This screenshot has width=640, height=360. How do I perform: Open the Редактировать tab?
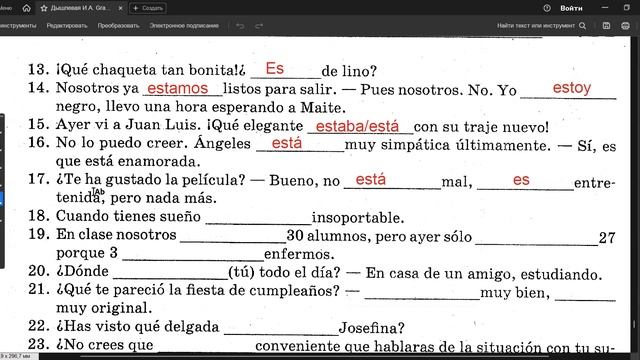pos(67,26)
